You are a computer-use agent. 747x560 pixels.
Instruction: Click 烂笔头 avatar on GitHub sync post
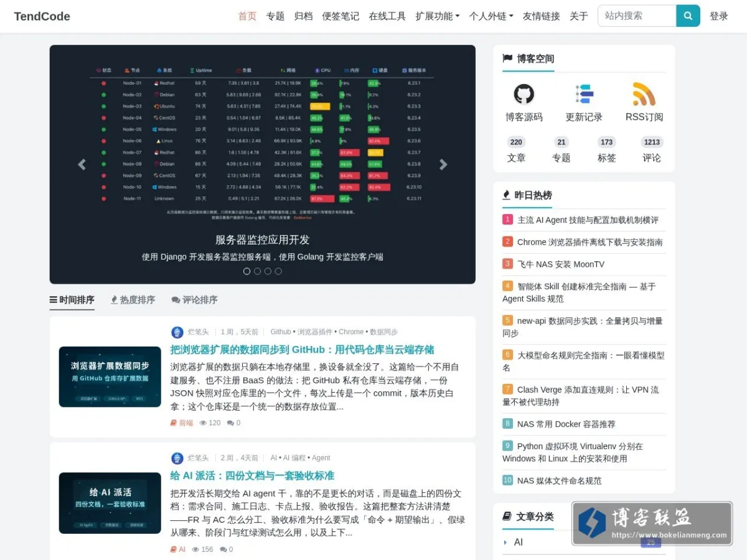[177, 332]
